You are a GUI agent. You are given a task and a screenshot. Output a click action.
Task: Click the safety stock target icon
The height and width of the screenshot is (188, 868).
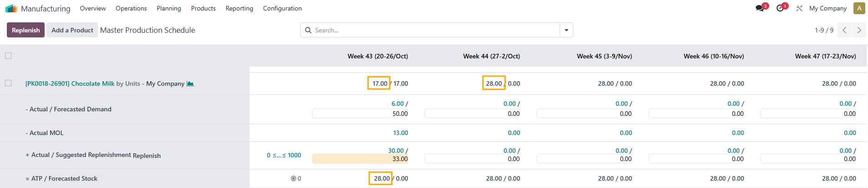click(x=293, y=178)
